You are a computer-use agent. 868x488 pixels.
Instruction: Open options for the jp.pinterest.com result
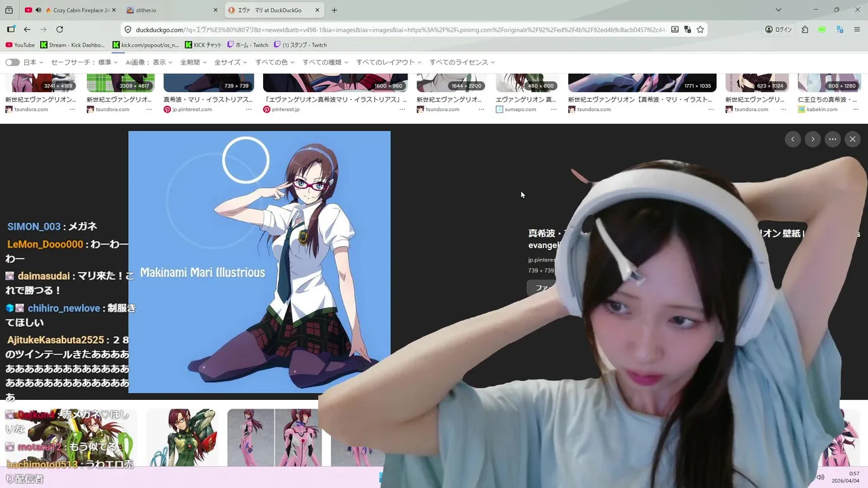pyautogui.click(x=248, y=109)
